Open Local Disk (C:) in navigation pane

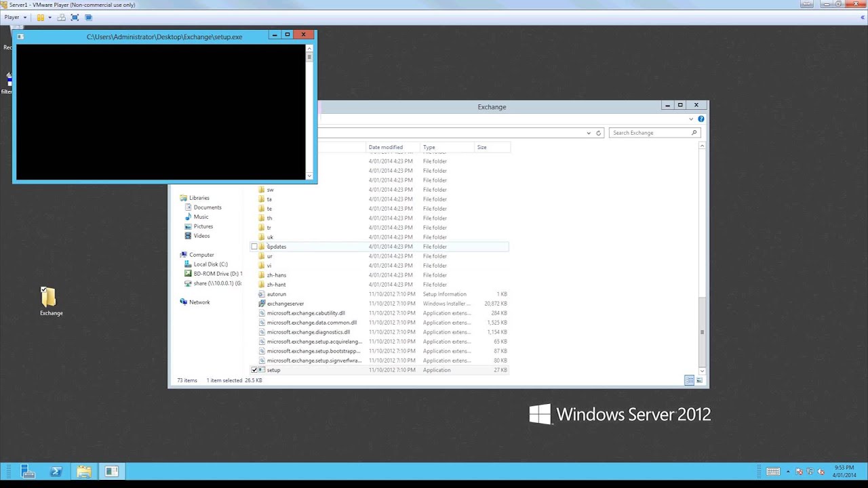click(x=210, y=264)
